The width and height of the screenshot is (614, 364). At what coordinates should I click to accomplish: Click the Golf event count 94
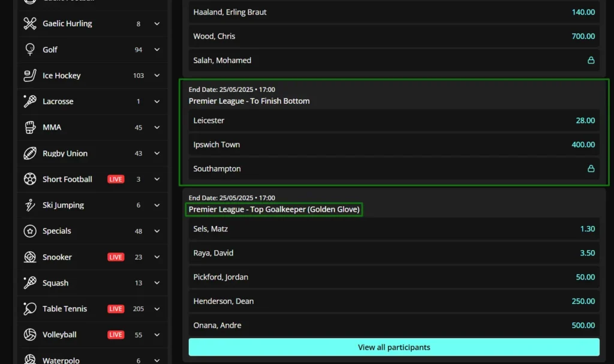tap(139, 50)
